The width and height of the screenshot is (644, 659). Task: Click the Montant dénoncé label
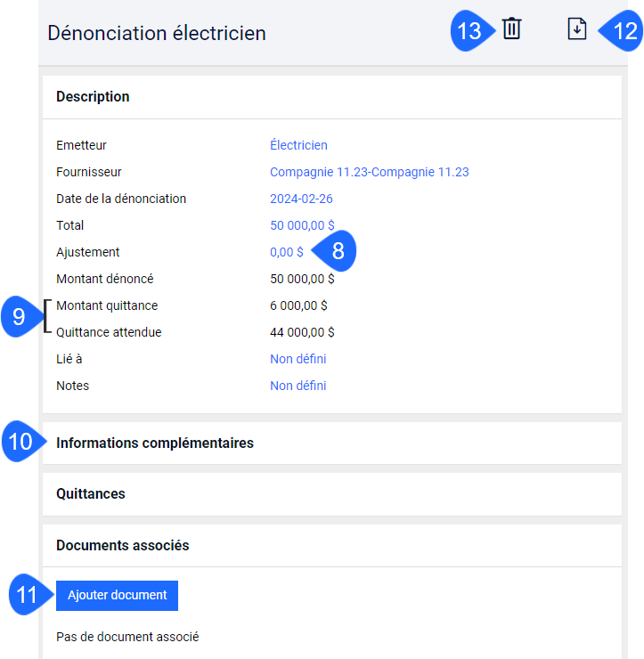point(105,279)
